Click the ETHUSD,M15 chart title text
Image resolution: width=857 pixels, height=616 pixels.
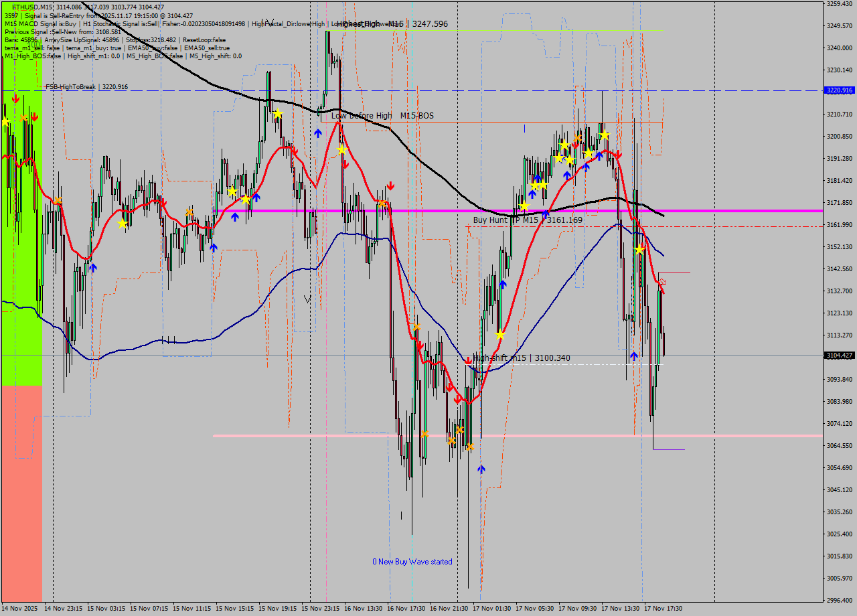click(33, 7)
